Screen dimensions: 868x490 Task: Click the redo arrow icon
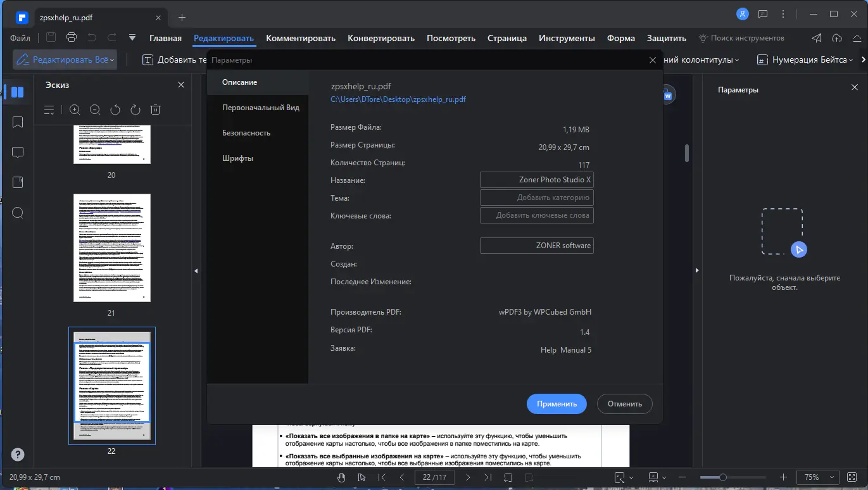(112, 37)
